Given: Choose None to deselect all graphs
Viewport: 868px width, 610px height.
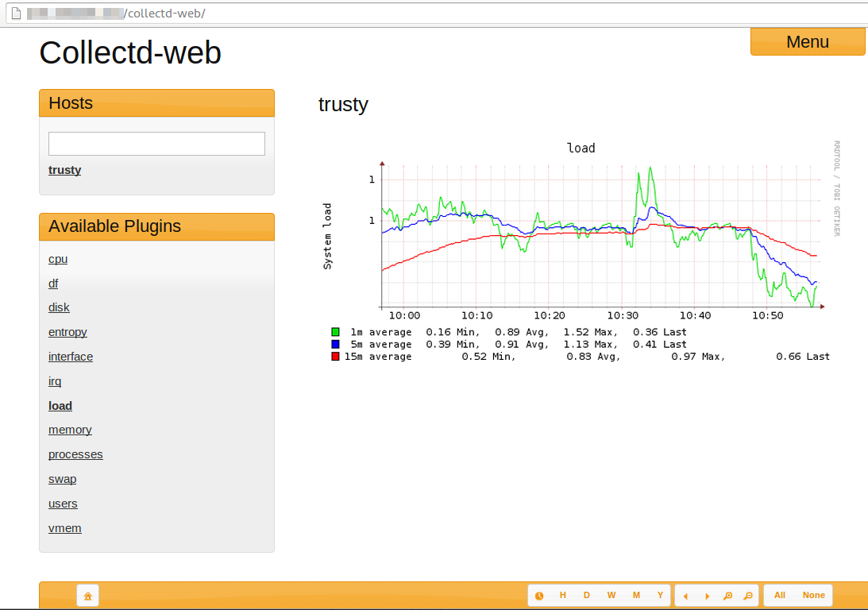Looking at the screenshot, I should tap(814, 596).
